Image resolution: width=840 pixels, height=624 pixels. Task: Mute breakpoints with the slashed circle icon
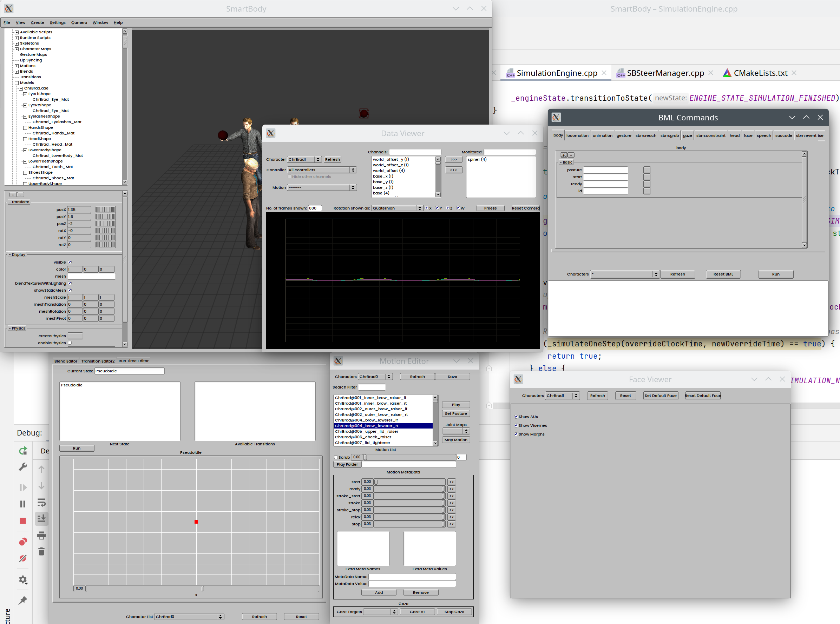coord(23,558)
